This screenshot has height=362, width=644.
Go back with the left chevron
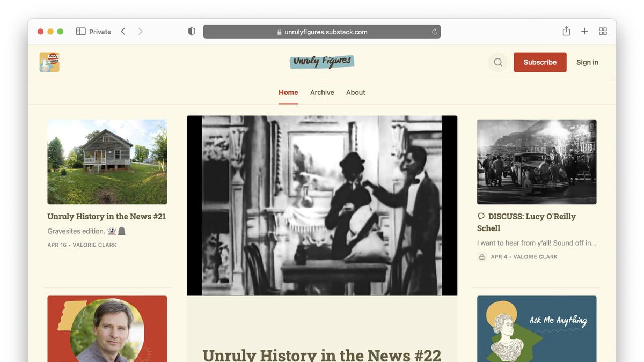(123, 32)
